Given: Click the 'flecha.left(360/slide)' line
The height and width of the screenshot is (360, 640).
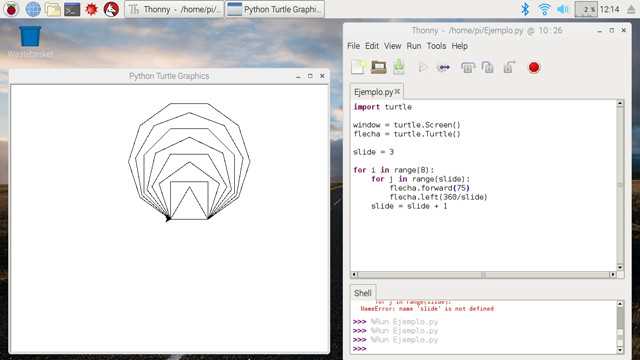Looking at the screenshot, I should click(x=438, y=197).
